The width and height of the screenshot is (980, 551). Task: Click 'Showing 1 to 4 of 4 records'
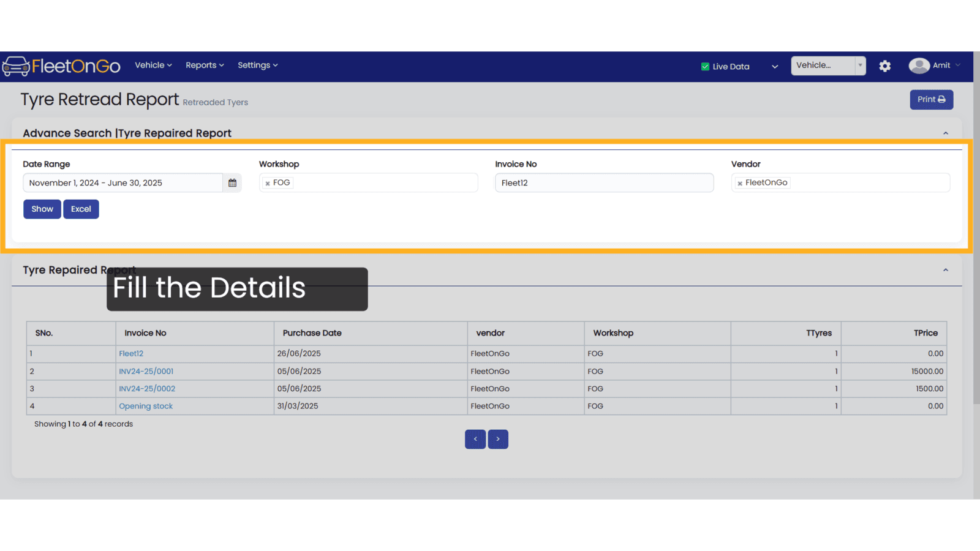(83, 424)
